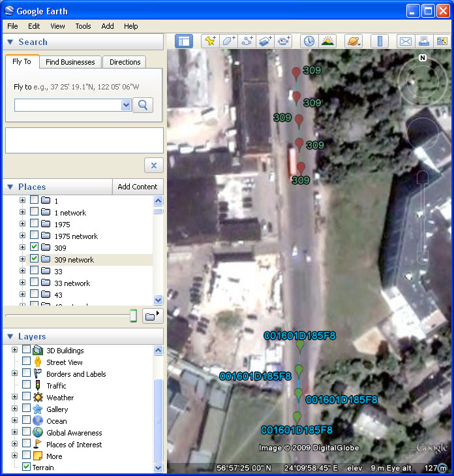Click the Layers list scroll-up arrow
The image size is (454, 476).
coord(158,351)
